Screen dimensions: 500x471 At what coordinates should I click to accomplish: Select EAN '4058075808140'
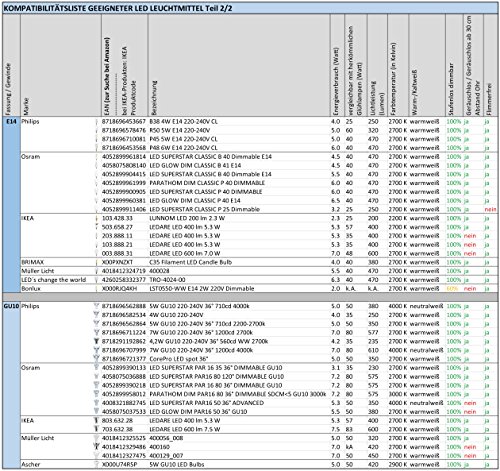pos(124,165)
